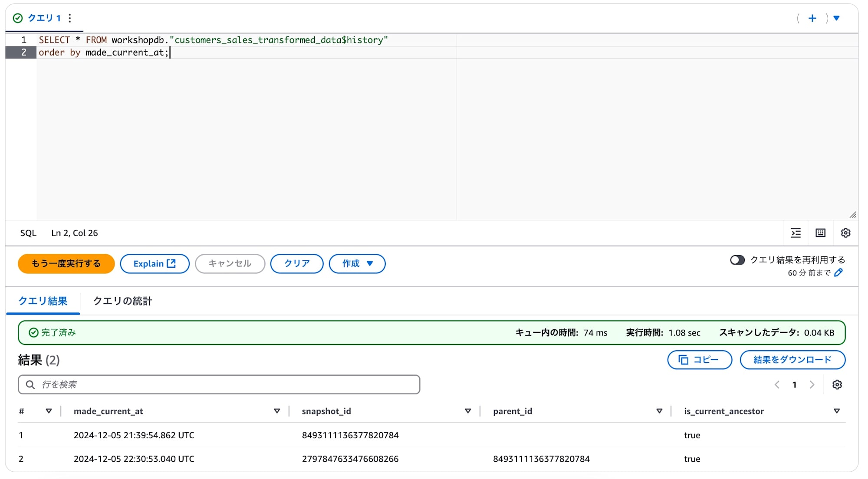Go to previous results page
The image size is (868, 479).
click(777, 385)
